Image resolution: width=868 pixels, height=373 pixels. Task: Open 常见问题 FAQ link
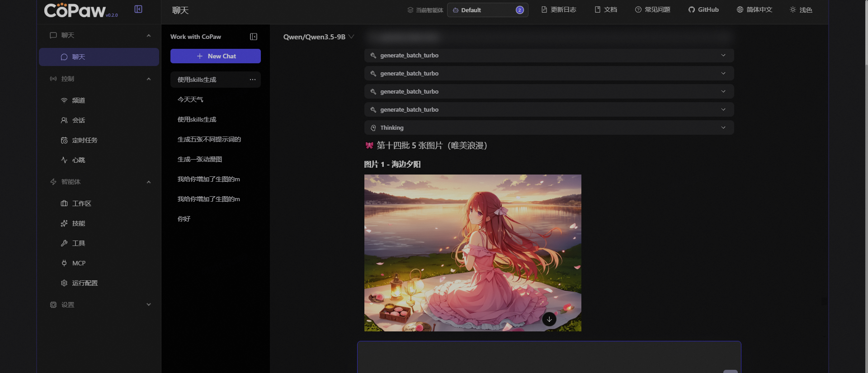(653, 9)
